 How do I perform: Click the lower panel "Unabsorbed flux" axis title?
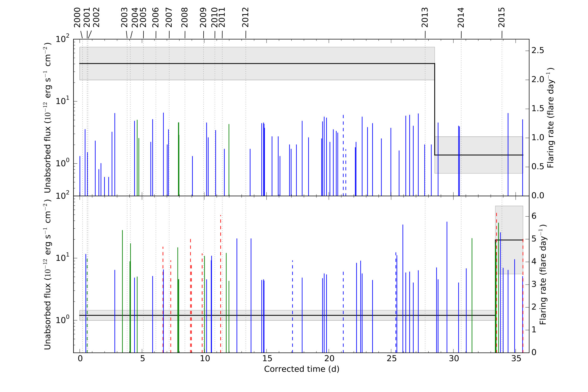(47, 274)
